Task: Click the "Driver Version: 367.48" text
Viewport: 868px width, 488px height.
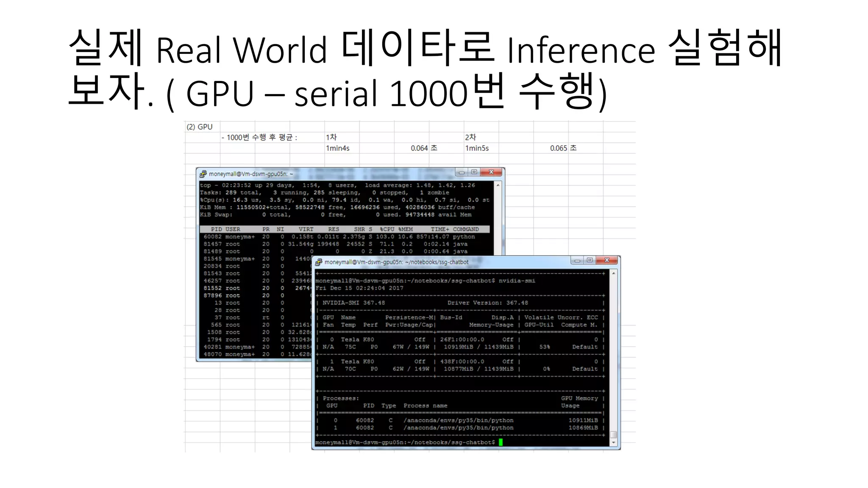Action: coord(488,303)
